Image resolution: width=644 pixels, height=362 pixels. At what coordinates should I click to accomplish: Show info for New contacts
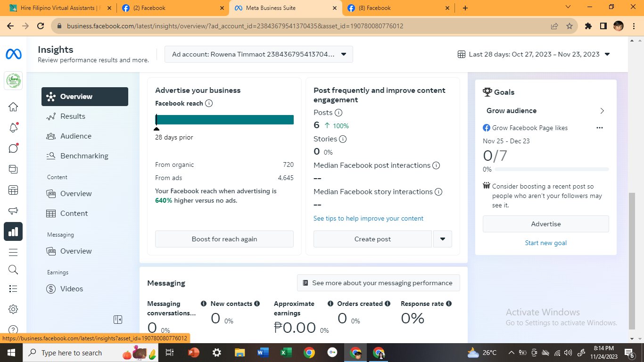pos(257,304)
